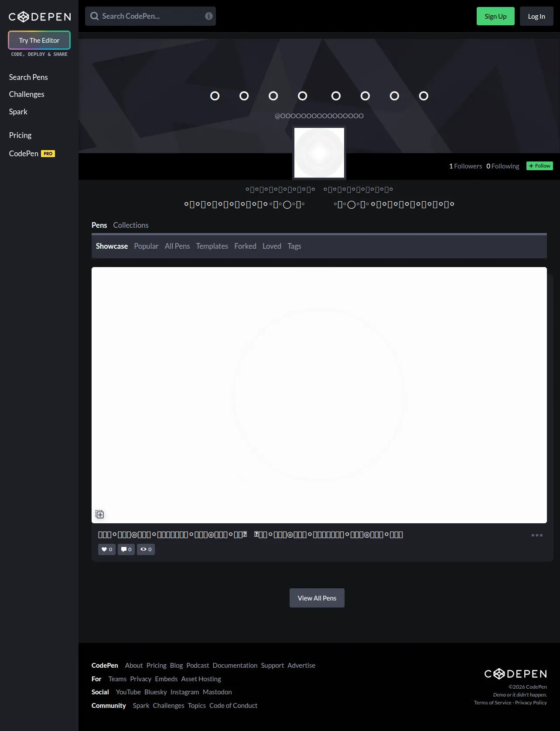Select the Showcase tab
The image size is (560, 731).
click(112, 246)
